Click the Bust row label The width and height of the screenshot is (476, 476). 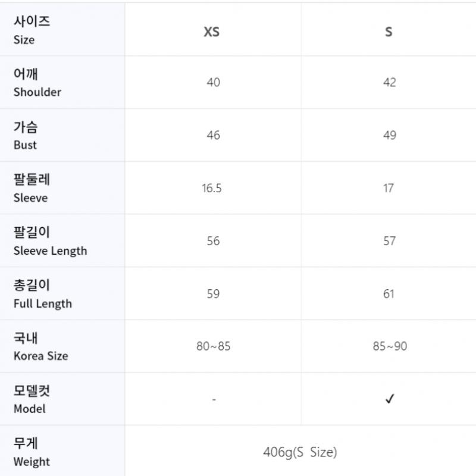pos(26,136)
